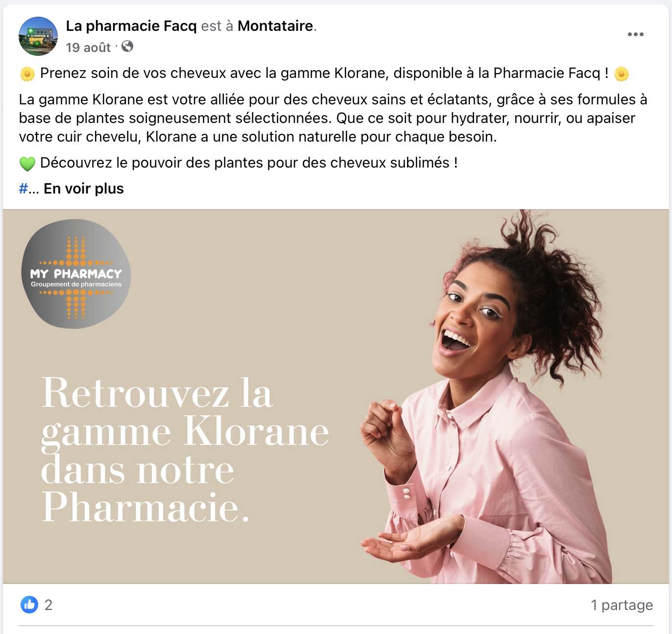Open La pharmacie Facq page name link
This screenshot has height=634, width=672.
[131, 26]
